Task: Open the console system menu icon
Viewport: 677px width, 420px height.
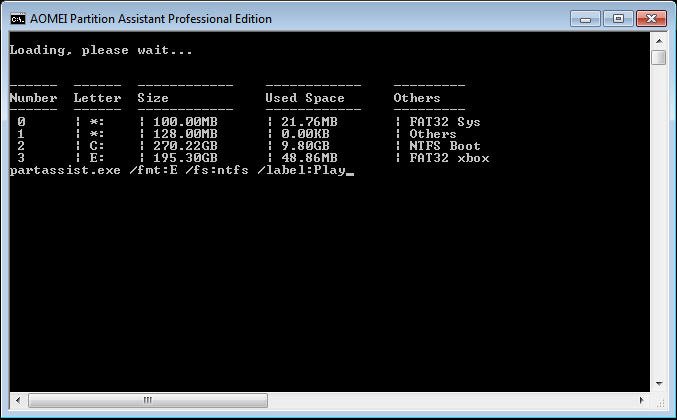Action: pyautogui.click(x=18, y=19)
